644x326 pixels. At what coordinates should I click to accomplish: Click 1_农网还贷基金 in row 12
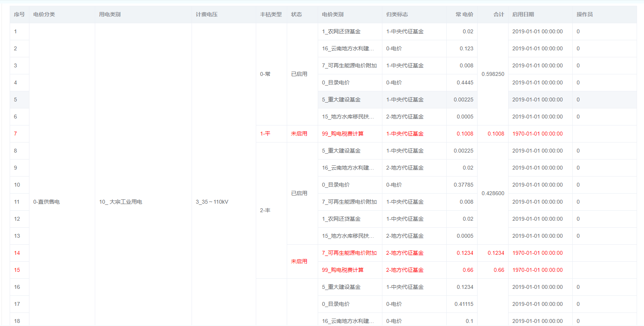click(341, 219)
